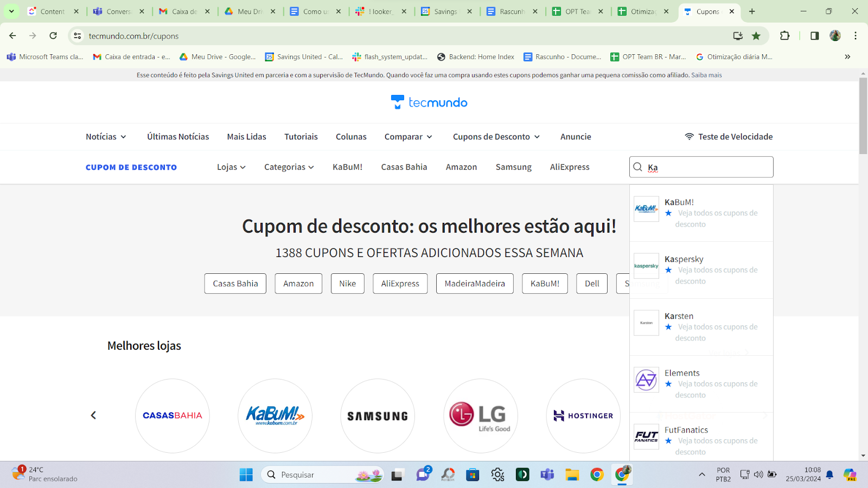
Task: Expand the Lojas dropdown
Action: pos(231,167)
